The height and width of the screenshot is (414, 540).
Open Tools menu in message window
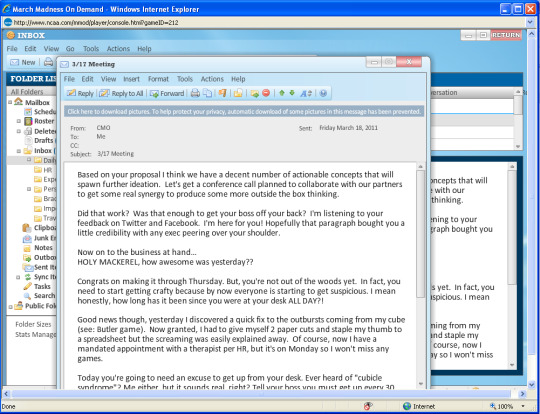click(x=185, y=79)
